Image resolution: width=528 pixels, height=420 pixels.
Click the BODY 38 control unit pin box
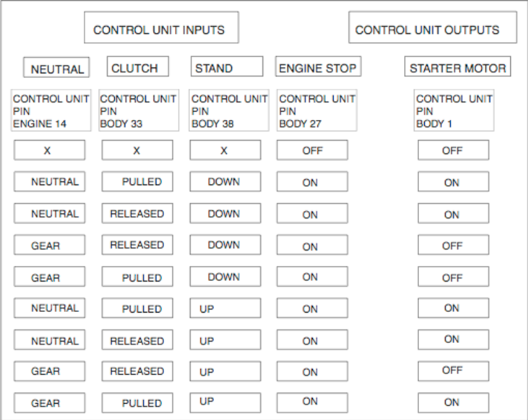[x=229, y=110]
